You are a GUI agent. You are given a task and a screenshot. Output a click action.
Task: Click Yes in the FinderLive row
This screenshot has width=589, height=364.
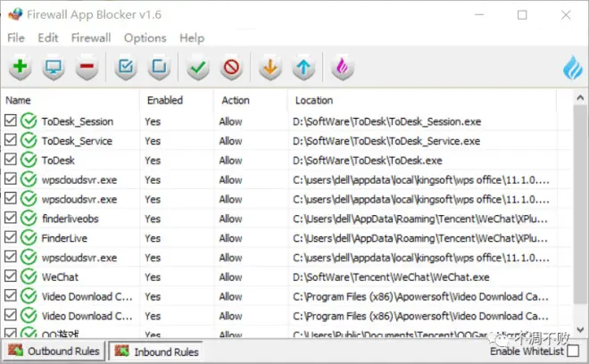(x=153, y=238)
